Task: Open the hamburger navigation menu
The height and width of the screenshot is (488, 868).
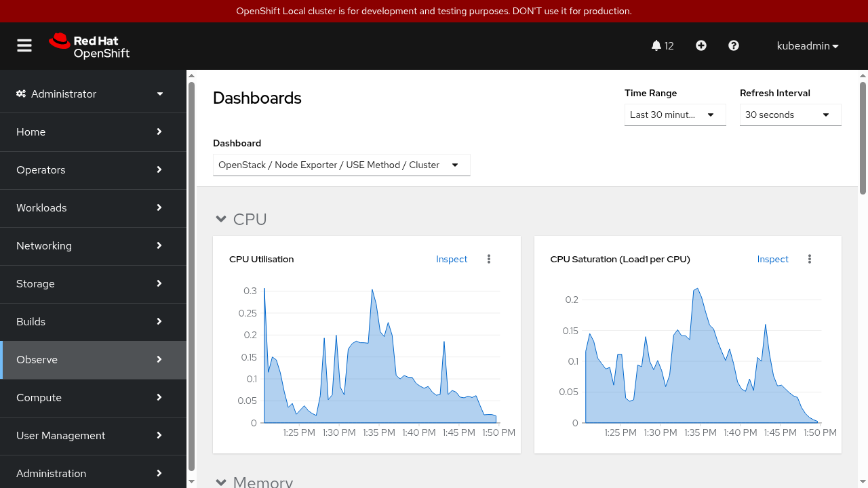Action: tap(24, 45)
